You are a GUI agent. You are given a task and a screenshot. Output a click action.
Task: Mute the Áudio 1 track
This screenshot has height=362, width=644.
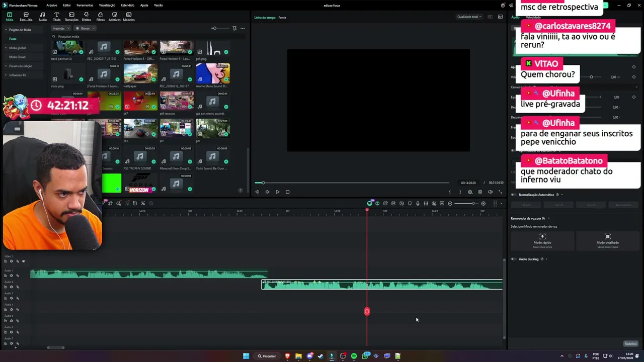point(12,276)
